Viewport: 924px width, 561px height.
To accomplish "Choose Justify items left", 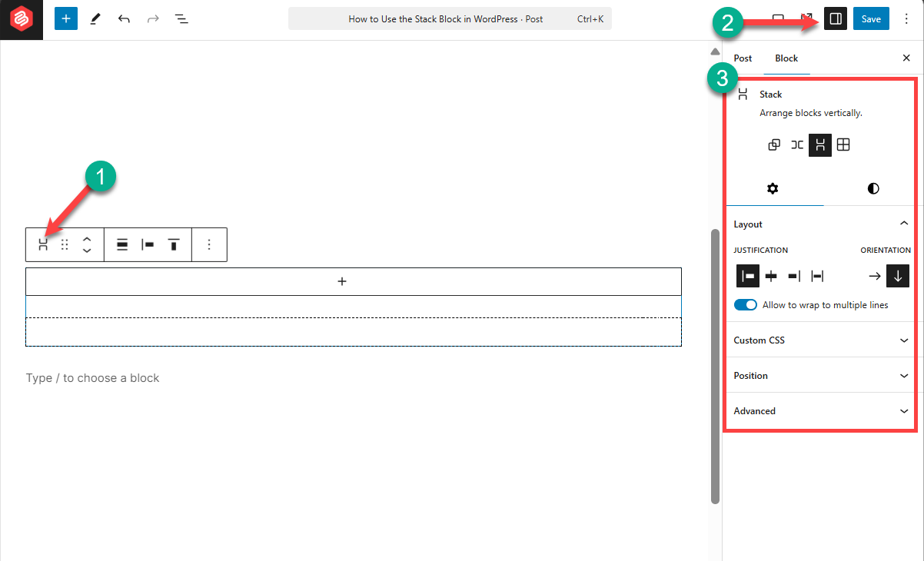I will tap(748, 276).
